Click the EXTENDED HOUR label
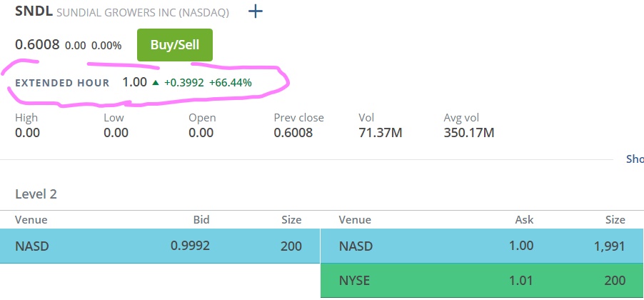Viewport: 644px width, 300px height. coord(62,83)
